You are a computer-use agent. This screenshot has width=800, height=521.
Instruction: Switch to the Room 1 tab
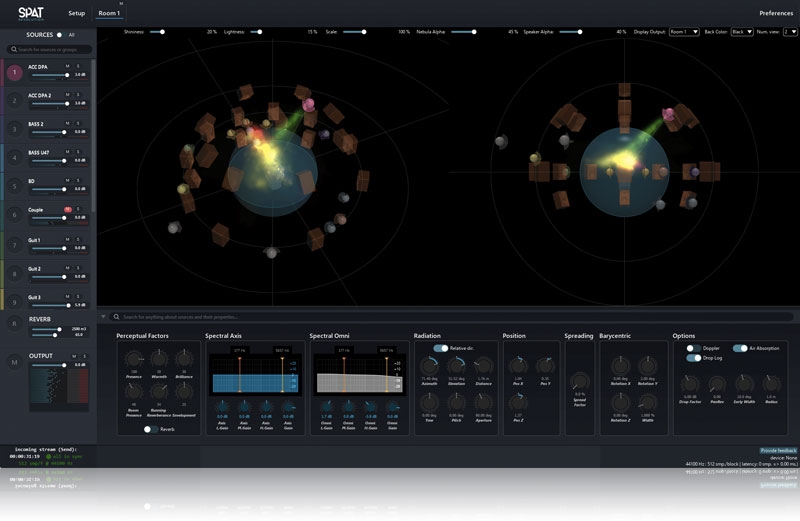coord(108,13)
